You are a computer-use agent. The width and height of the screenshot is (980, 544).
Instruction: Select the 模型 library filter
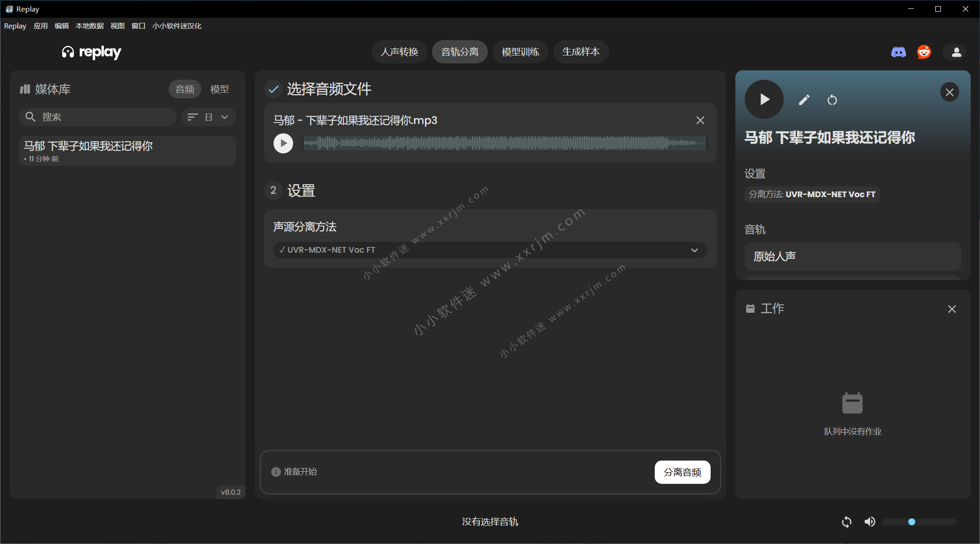click(219, 89)
